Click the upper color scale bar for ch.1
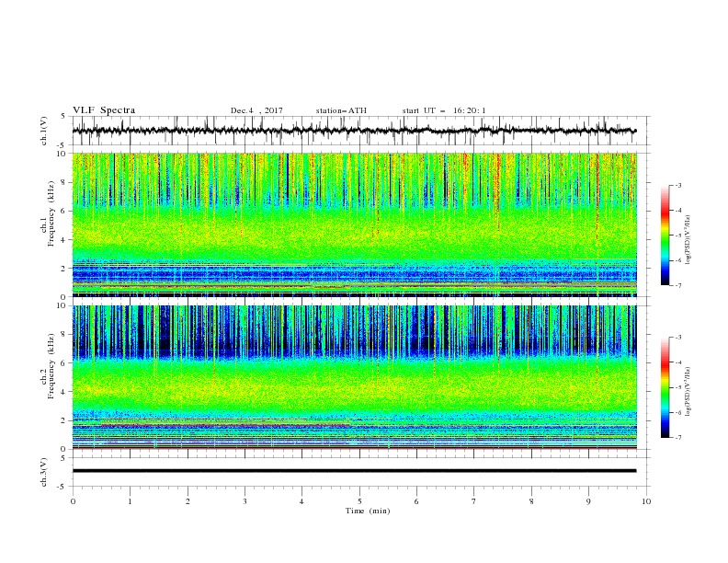 click(665, 236)
